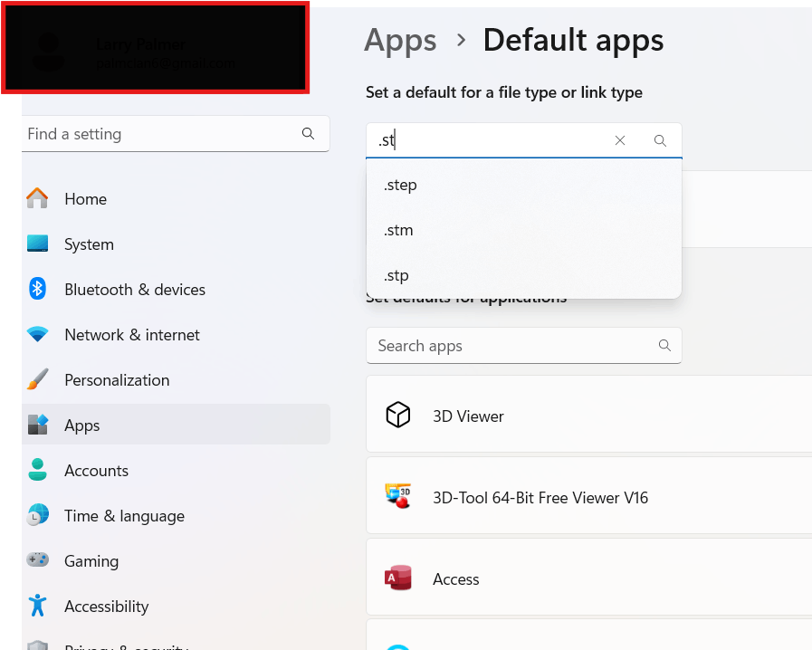812x650 pixels.
Task: Click the Accessibility figure icon
Action: (37, 605)
